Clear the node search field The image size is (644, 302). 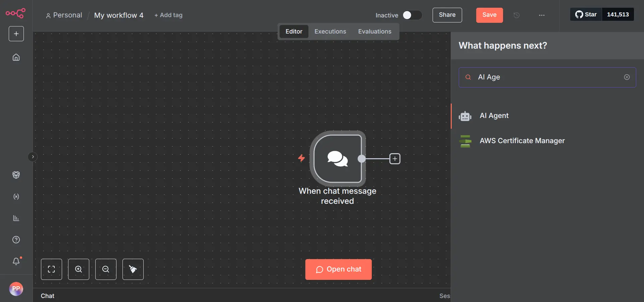point(627,77)
